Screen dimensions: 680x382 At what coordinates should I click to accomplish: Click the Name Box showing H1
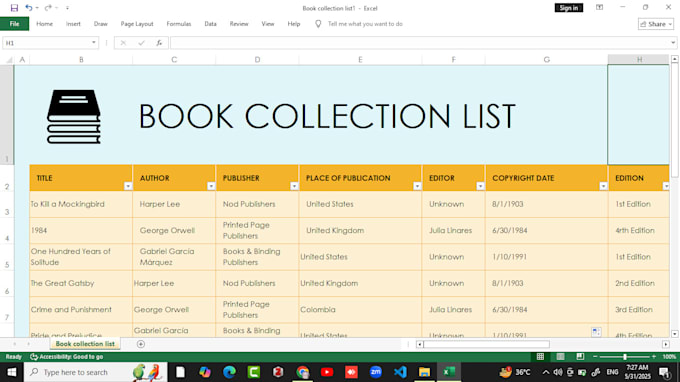pos(46,43)
